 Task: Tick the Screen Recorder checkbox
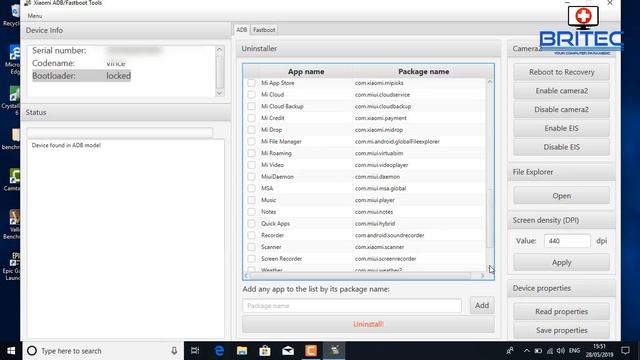(251, 259)
